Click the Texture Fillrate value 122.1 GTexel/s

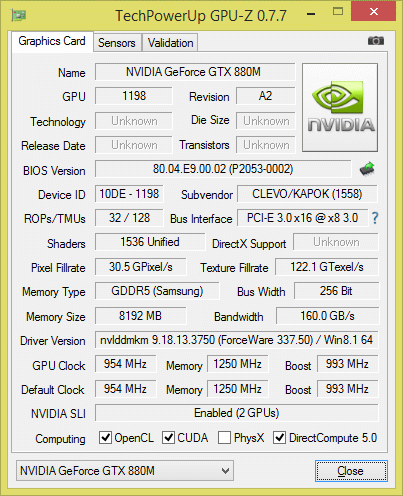click(x=327, y=267)
